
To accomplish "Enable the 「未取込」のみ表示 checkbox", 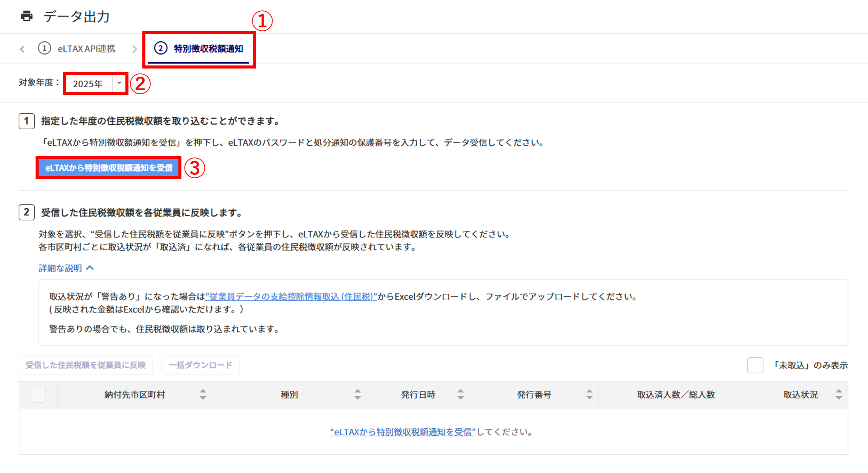I will pos(755,365).
